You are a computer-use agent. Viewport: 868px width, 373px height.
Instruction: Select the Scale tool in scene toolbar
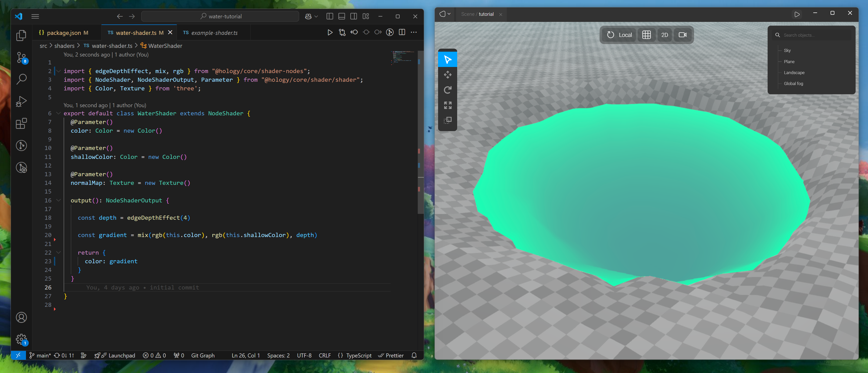click(447, 105)
